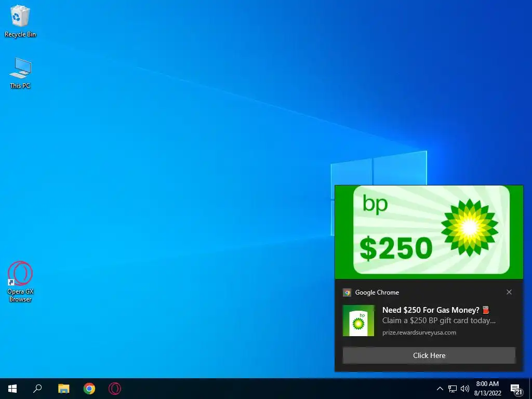The width and height of the screenshot is (532, 399).
Task: Open the Windows Start menu
Action: 12,389
